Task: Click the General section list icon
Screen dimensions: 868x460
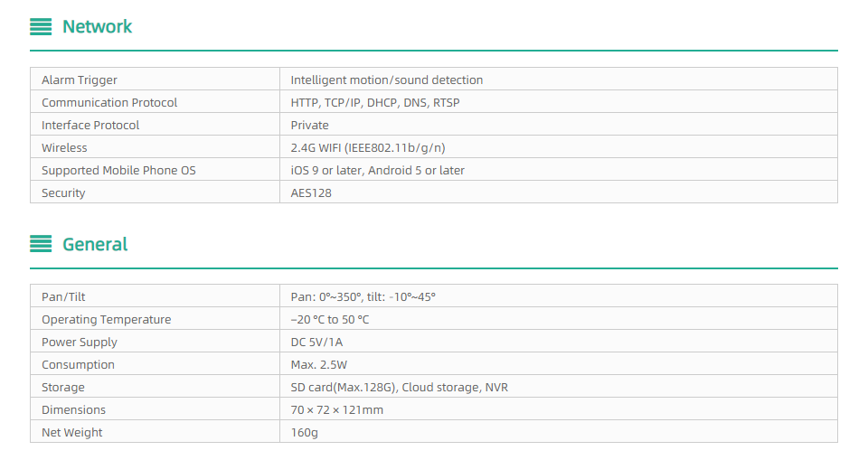Action: click(x=41, y=244)
